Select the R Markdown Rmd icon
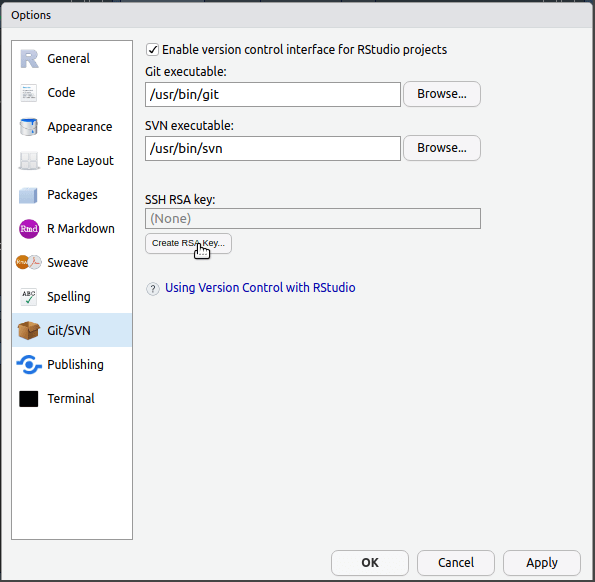This screenshot has height=582, width=595. 29,229
